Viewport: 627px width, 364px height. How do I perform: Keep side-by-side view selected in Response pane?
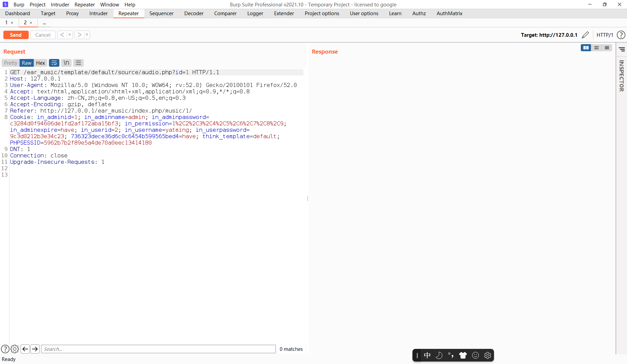[x=586, y=48]
